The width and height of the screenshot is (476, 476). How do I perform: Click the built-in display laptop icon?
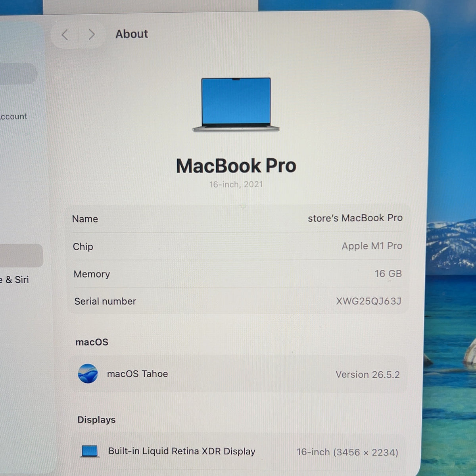point(90,451)
